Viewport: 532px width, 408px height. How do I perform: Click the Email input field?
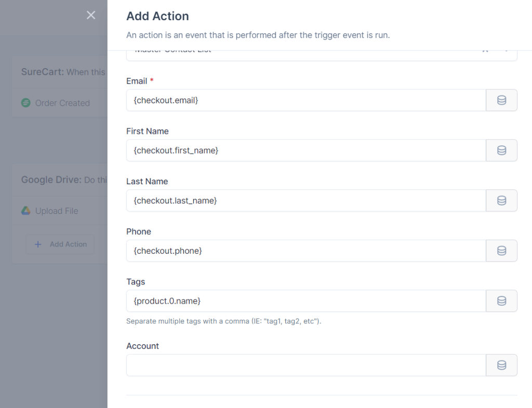pyautogui.click(x=306, y=100)
